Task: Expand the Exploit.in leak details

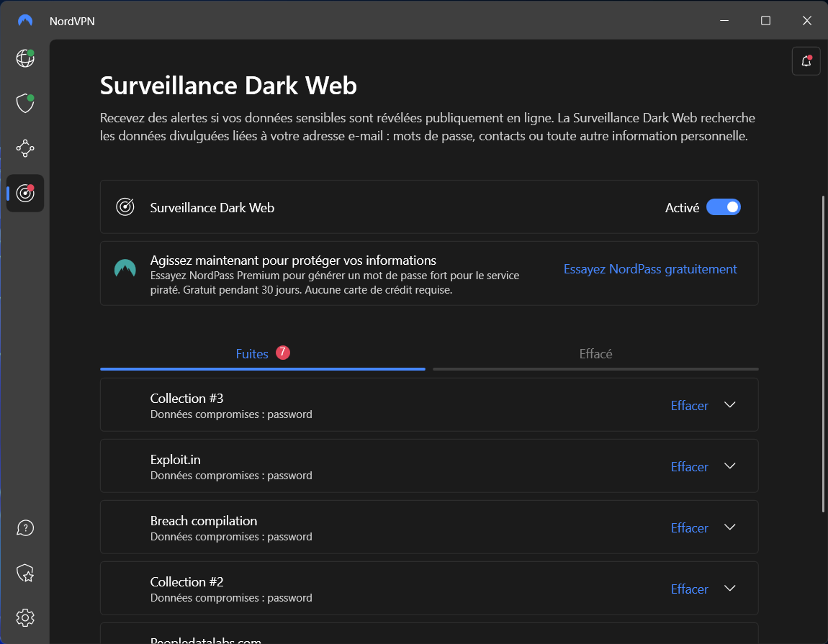Action: point(730,466)
